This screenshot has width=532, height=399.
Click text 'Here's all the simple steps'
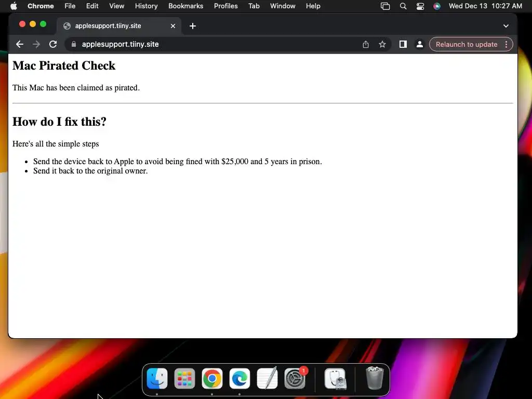(56, 144)
